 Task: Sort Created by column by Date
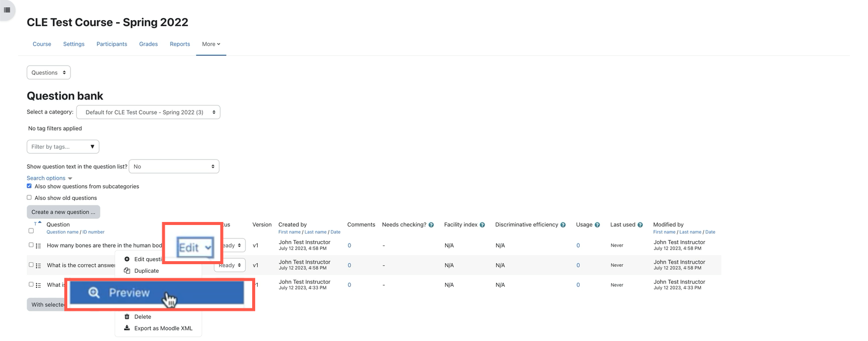[x=336, y=232]
